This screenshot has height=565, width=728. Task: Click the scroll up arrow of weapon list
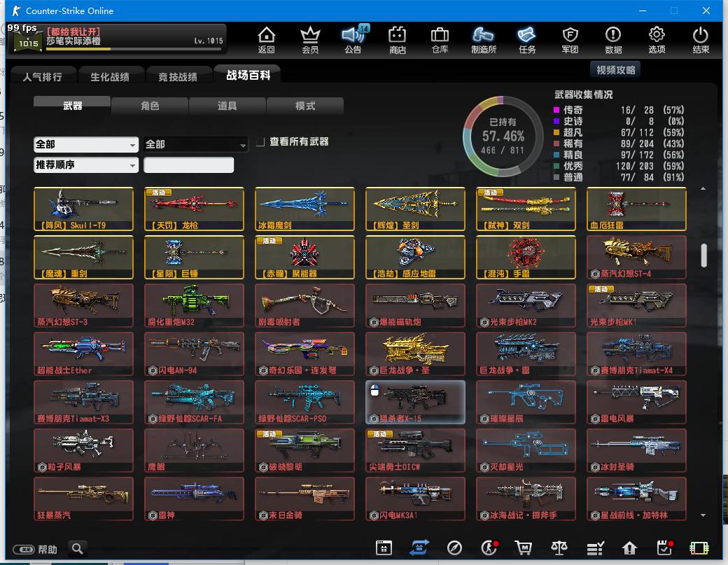pos(703,188)
